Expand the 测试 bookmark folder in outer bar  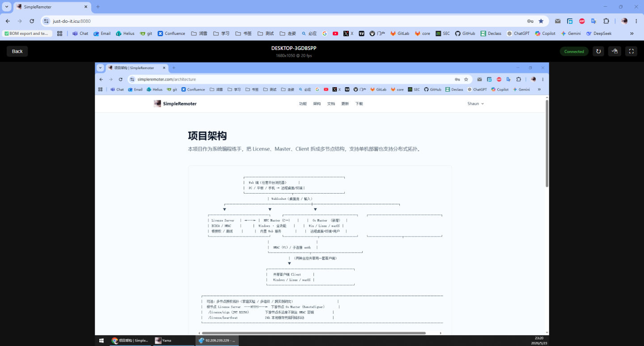pyautogui.click(x=265, y=34)
